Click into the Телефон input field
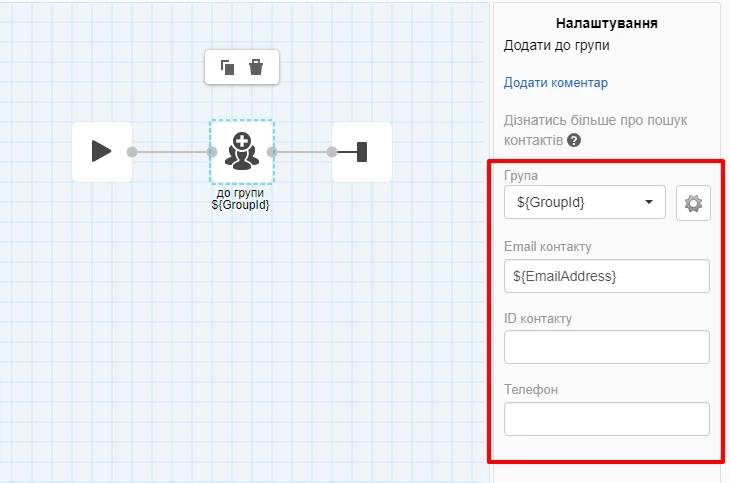The height and width of the screenshot is (483, 730). (606, 419)
